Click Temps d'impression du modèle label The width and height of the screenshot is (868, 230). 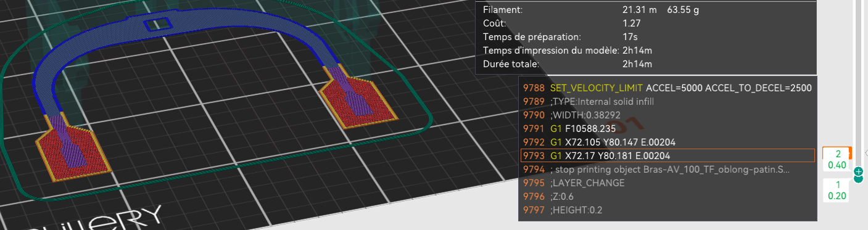tap(551, 50)
